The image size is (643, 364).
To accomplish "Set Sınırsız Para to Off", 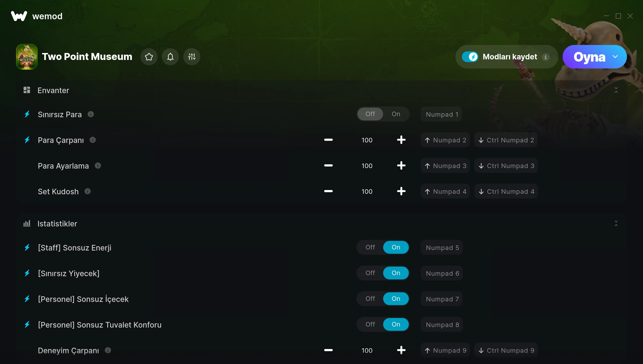I will tap(370, 114).
